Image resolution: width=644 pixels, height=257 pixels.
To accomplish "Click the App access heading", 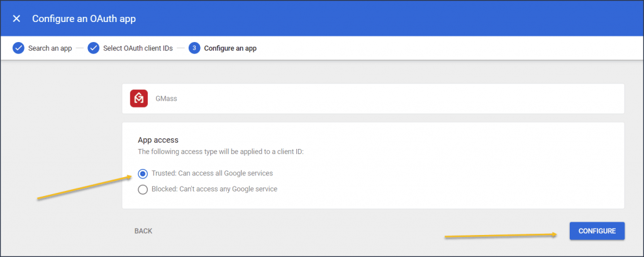I will (158, 140).
